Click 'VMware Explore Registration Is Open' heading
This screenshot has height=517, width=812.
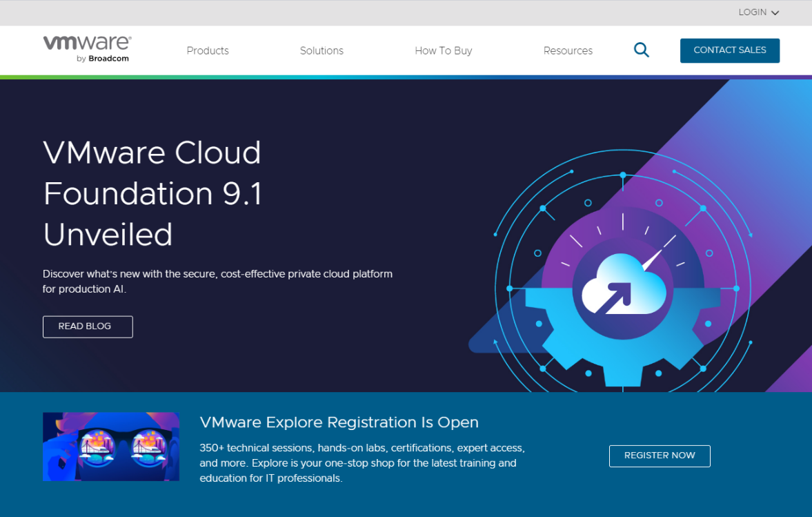tap(339, 422)
